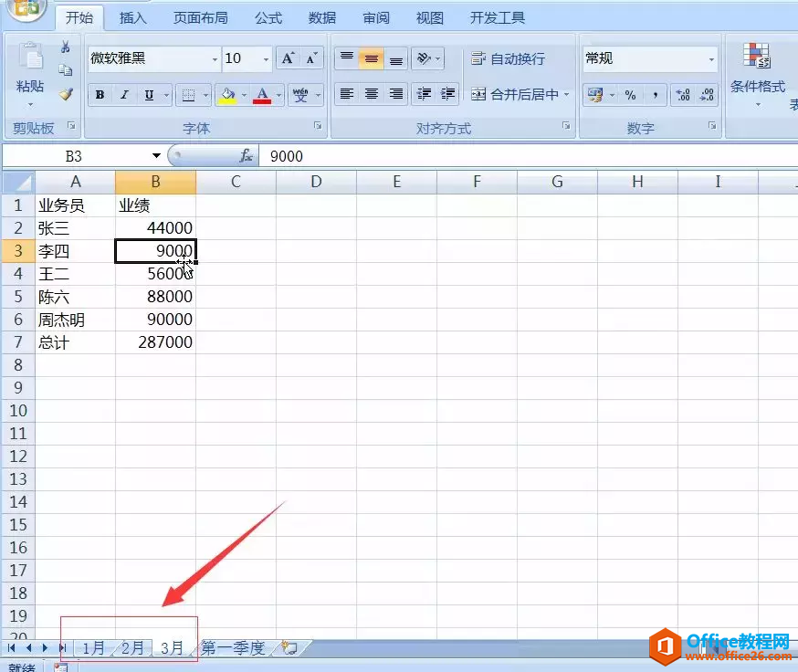Image resolution: width=798 pixels, height=672 pixels.
Task: Open 对齐方式 group dialog launcher
Action: [566, 126]
